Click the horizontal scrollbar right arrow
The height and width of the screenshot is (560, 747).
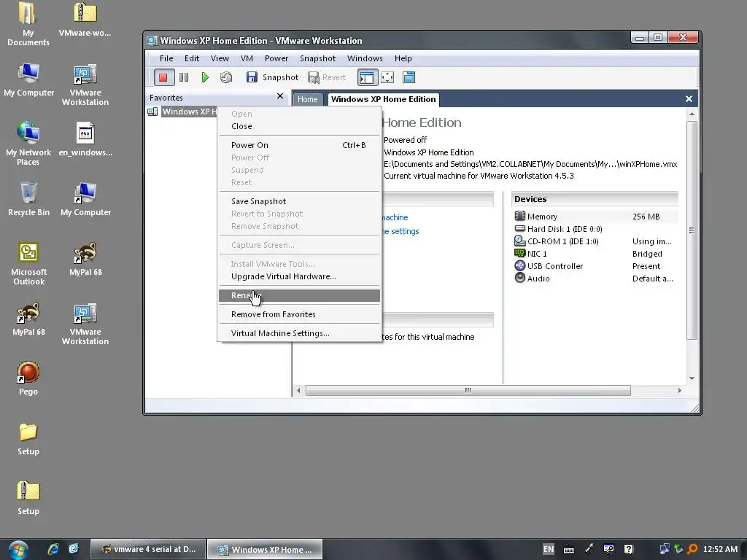(680, 391)
